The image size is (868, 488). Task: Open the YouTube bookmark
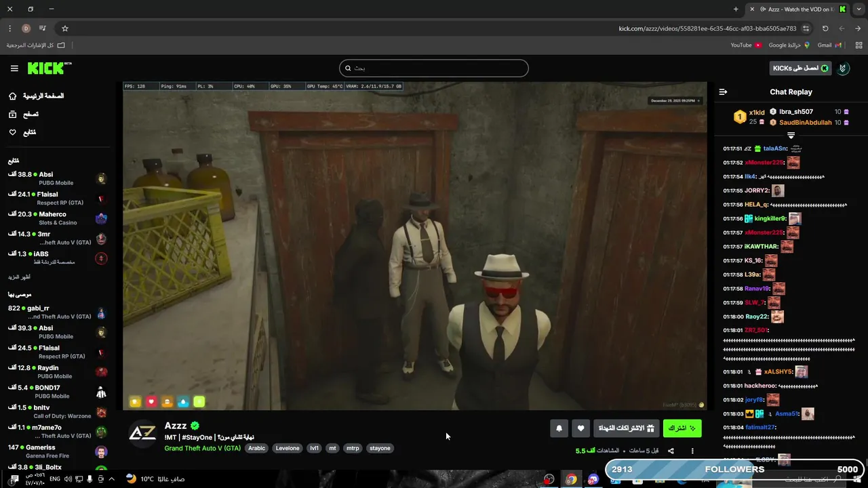point(746,45)
